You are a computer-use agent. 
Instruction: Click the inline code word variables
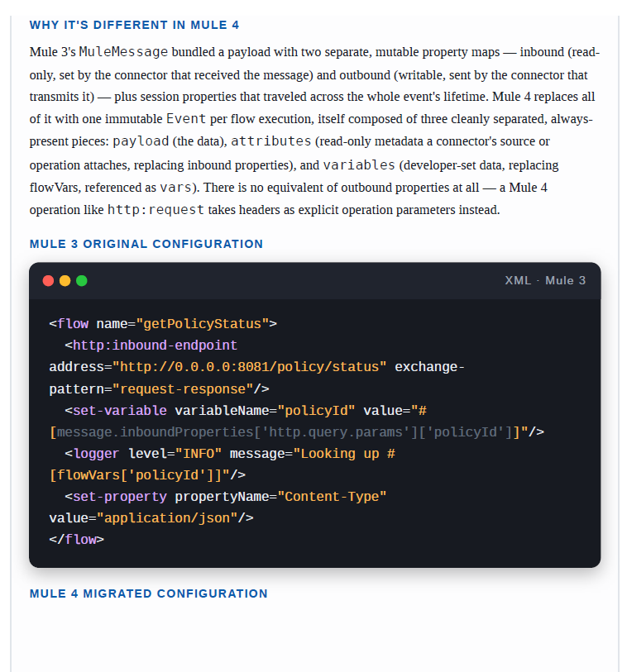[x=359, y=165]
